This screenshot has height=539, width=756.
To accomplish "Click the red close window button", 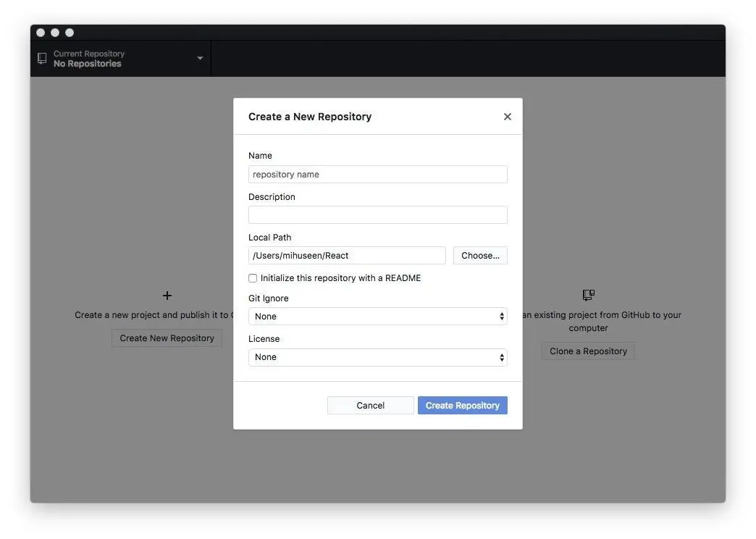I will (41, 33).
